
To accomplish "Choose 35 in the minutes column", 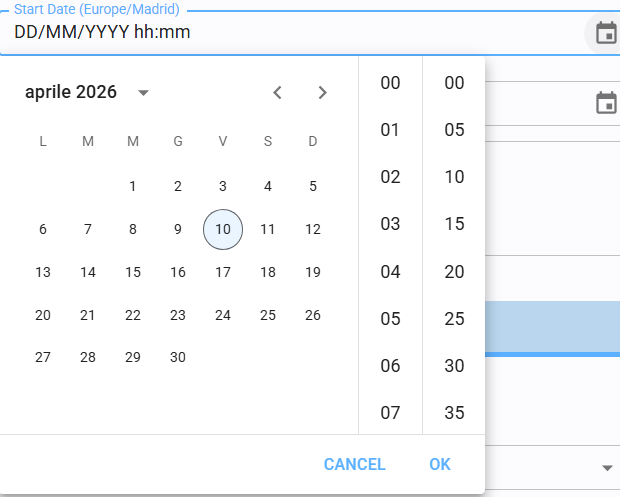I will point(454,412).
